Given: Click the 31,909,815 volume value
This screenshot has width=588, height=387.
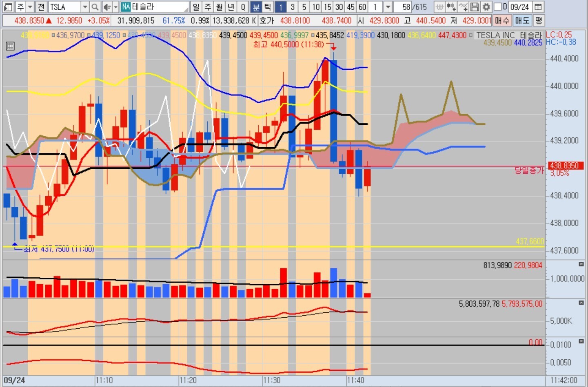Looking at the screenshot, I should pos(136,20).
